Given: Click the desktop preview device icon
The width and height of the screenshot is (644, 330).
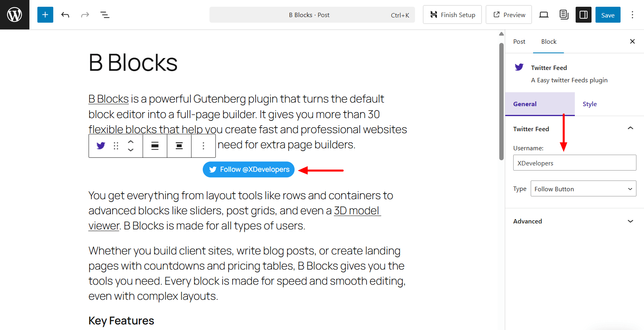Looking at the screenshot, I should click(x=543, y=14).
